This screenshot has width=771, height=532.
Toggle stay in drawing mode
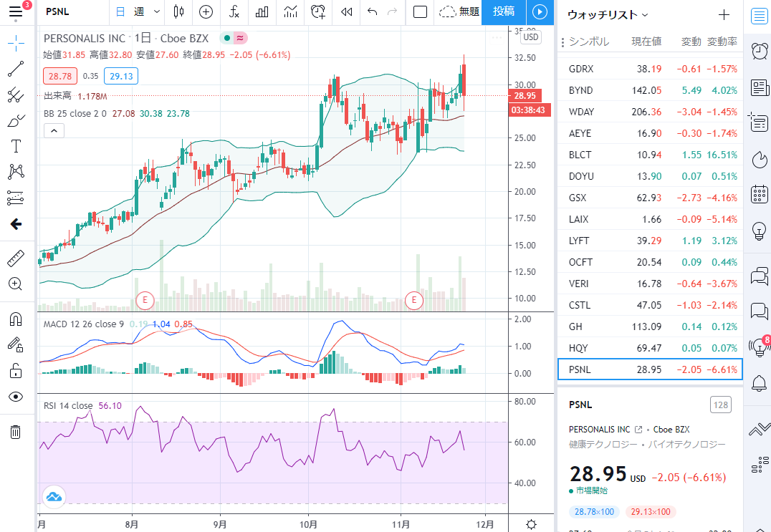click(x=16, y=345)
